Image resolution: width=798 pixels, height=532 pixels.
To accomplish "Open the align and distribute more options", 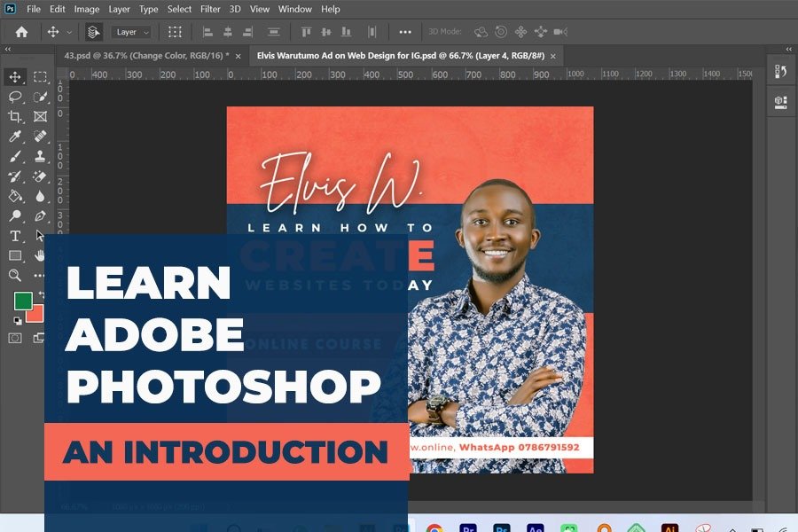I will pyautogui.click(x=405, y=32).
